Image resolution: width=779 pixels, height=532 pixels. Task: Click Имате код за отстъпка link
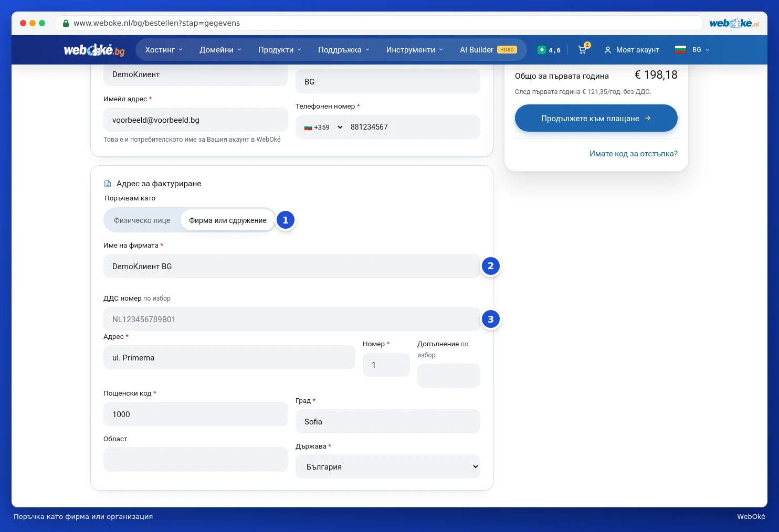click(634, 154)
